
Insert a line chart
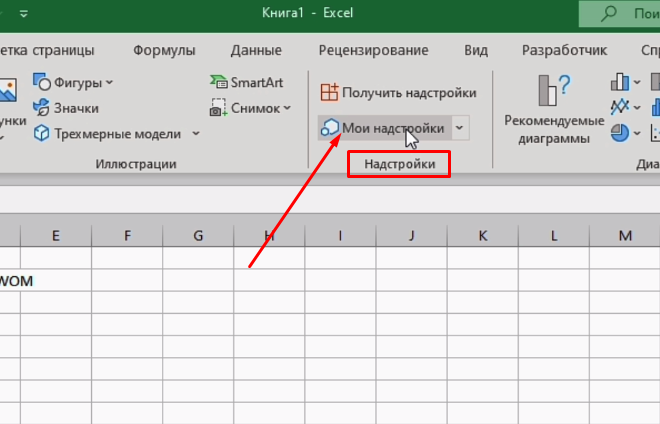click(620, 107)
